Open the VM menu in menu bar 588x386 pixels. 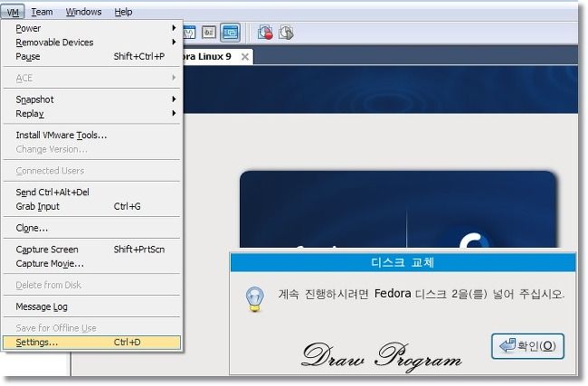tap(13, 12)
